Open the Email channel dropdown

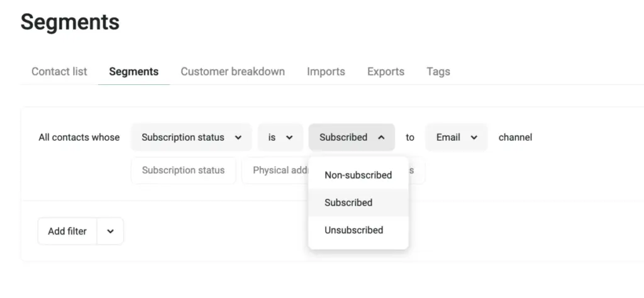448,137
